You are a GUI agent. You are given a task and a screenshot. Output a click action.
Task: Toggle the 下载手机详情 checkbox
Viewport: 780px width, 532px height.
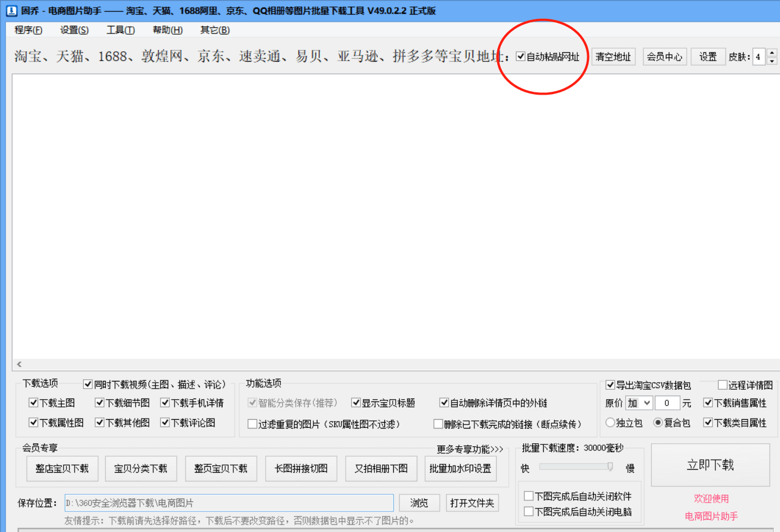click(165, 403)
